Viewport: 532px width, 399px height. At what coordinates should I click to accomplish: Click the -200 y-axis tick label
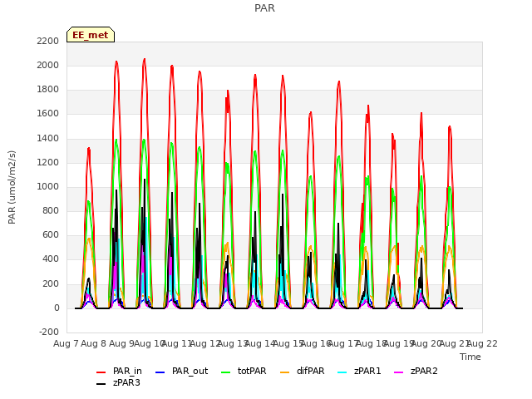coord(49,332)
